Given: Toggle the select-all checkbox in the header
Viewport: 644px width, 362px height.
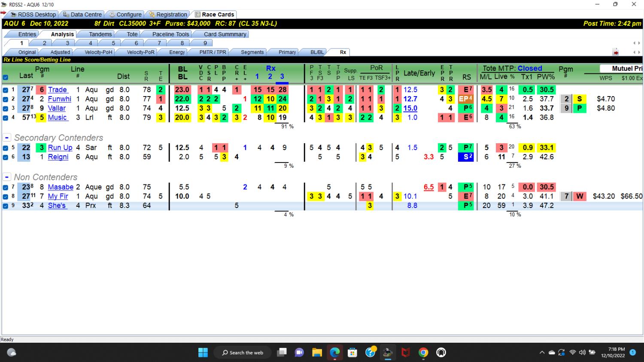Looking at the screenshot, I should (x=6, y=78).
